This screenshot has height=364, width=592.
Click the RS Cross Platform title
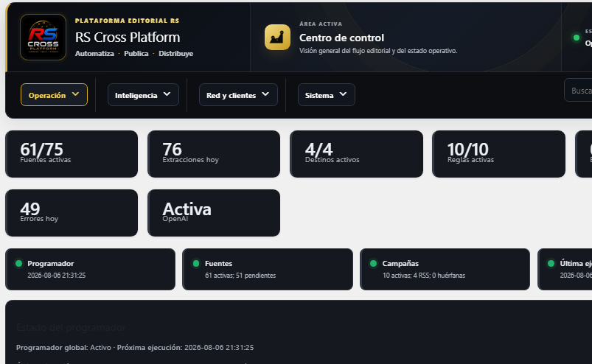tap(128, 38)
